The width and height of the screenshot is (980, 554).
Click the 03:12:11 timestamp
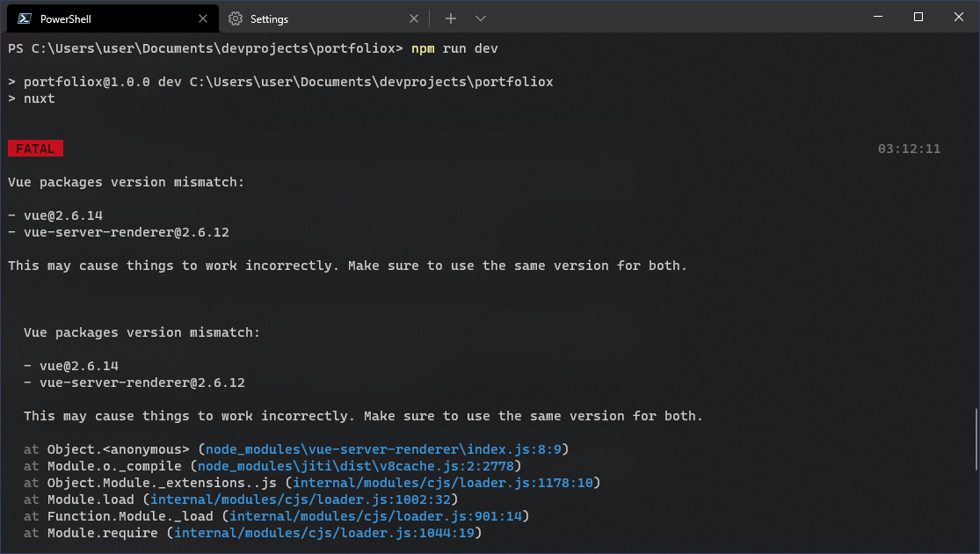[908, 148]
